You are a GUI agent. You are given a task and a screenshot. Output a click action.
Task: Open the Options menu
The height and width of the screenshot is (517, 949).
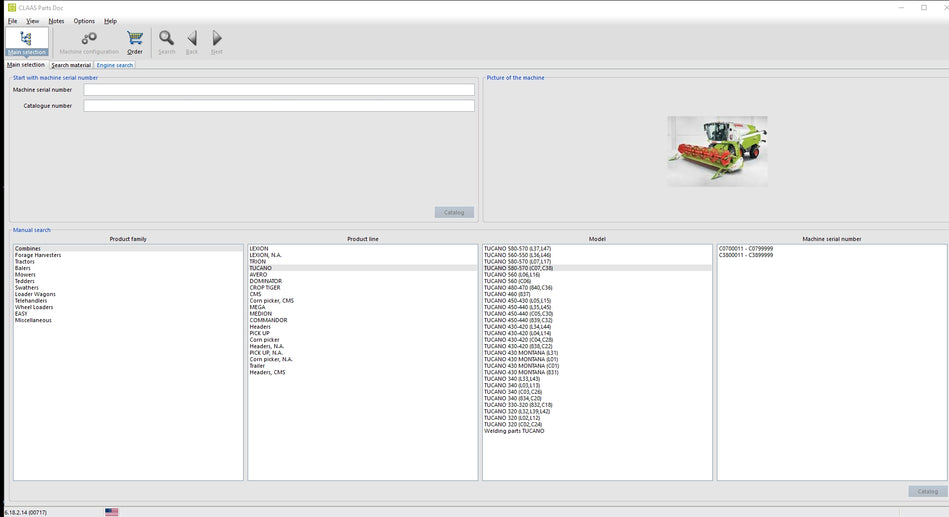(84, 20)
